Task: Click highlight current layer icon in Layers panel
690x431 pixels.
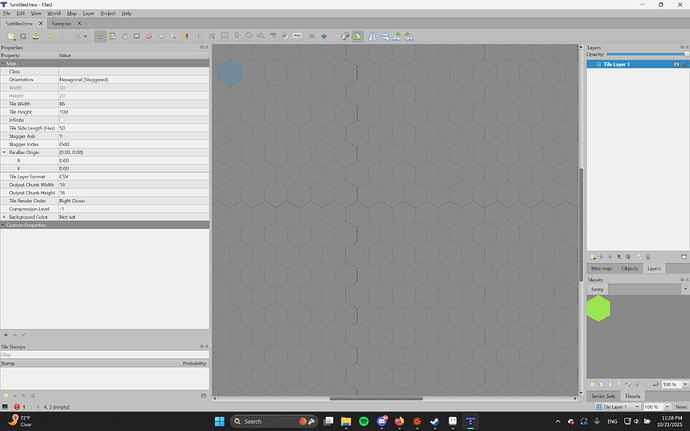Action: (x=683, y=257)
